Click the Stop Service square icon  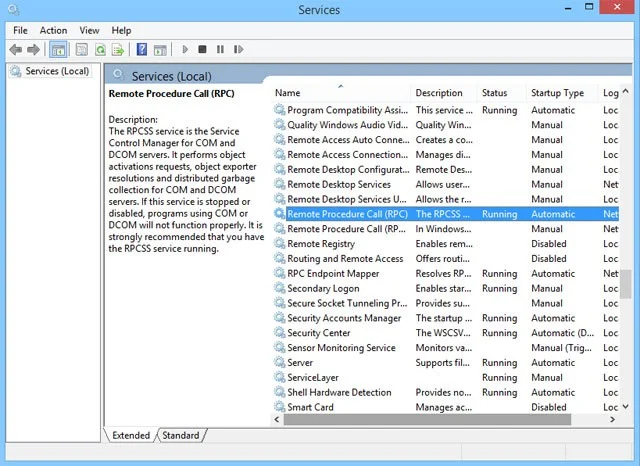pyautogui.click(x=202, y=49)
